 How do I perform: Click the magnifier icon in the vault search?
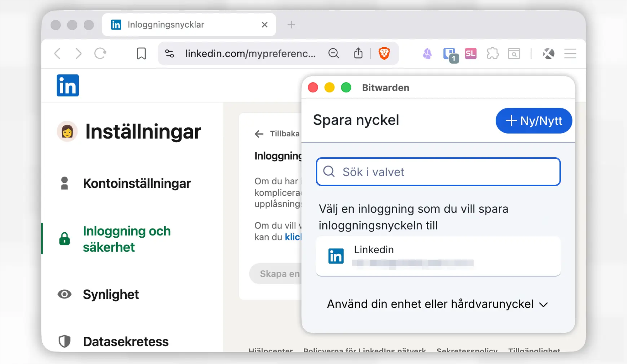[x=329, y=171]
